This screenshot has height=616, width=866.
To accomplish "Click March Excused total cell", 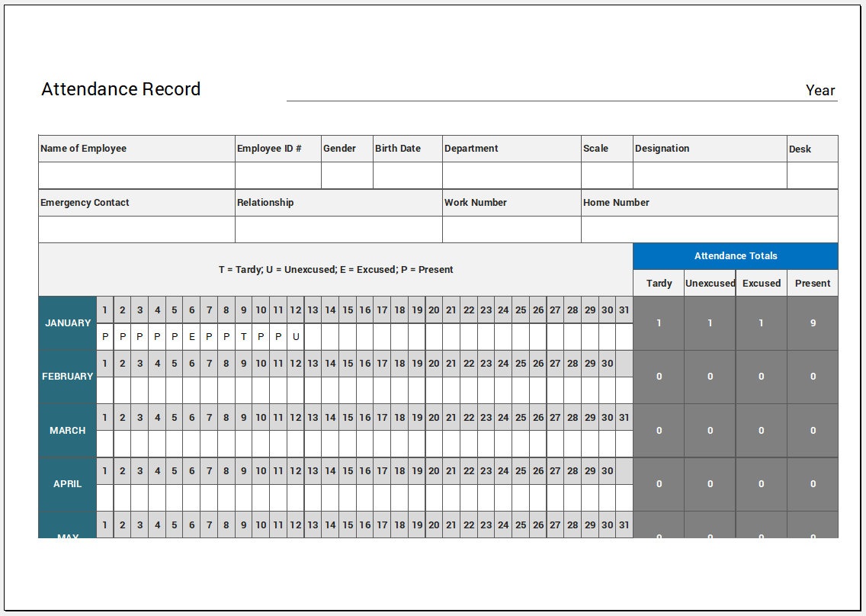I will [x=762, y=431].
